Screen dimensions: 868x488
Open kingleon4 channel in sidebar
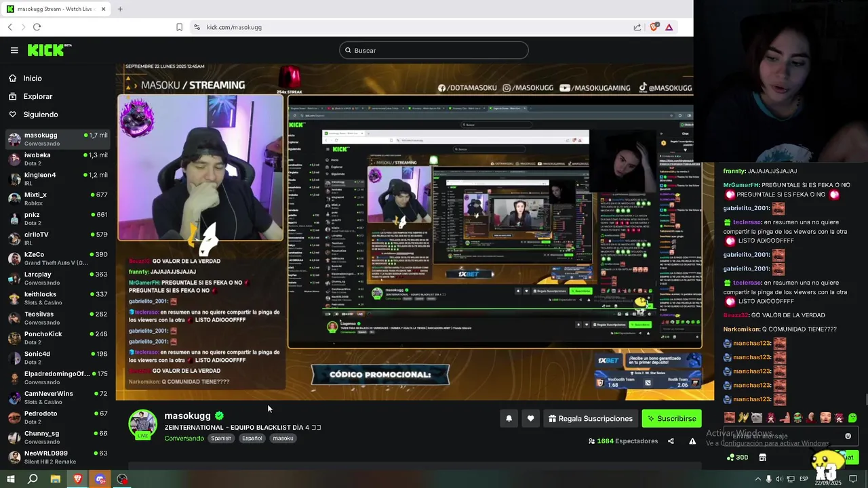[x=58, y=178]
